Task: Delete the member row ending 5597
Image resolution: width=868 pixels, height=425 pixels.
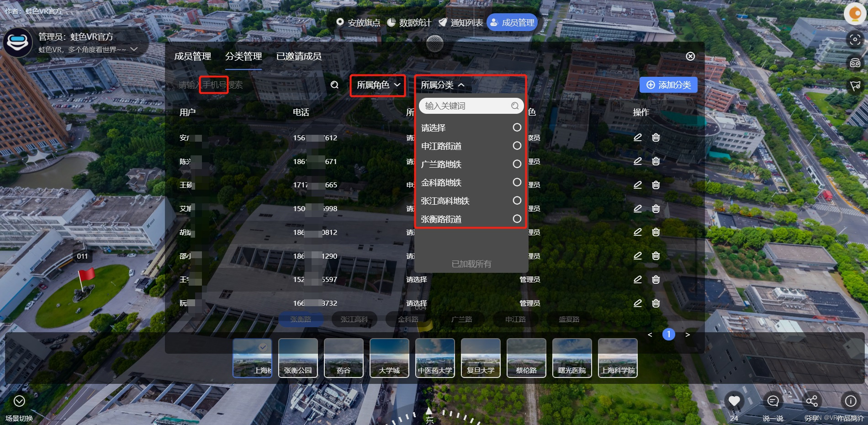Action: click(x=656, y=280)
